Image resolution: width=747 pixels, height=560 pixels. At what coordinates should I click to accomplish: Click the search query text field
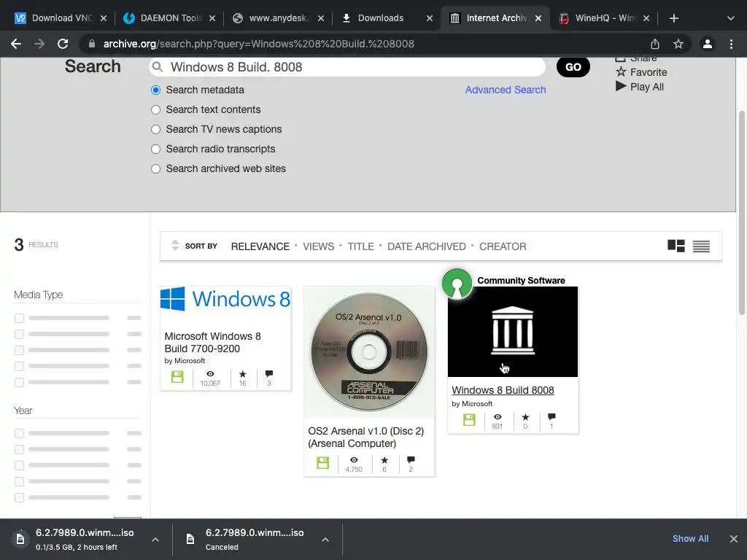pos(348,67)
